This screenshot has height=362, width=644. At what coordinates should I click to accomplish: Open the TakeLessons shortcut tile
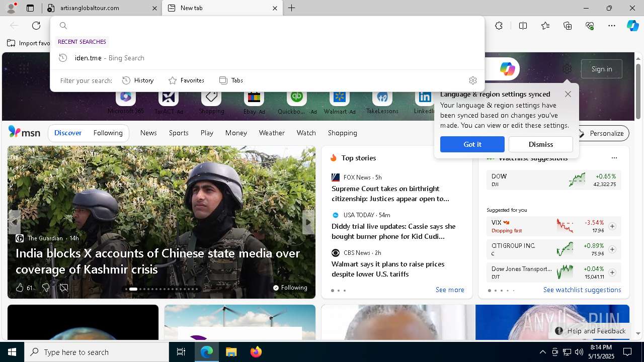382,102
